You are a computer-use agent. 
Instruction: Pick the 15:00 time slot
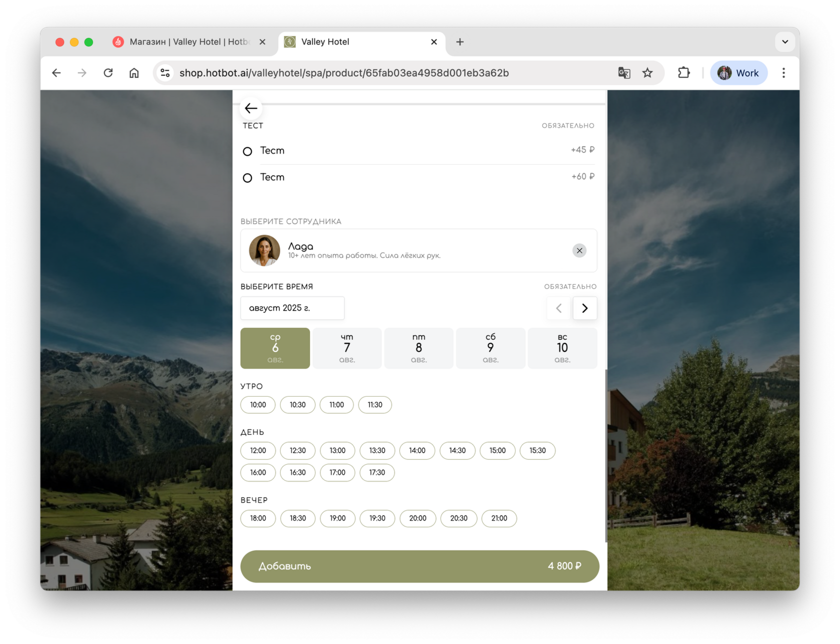(x=497, y=451)
